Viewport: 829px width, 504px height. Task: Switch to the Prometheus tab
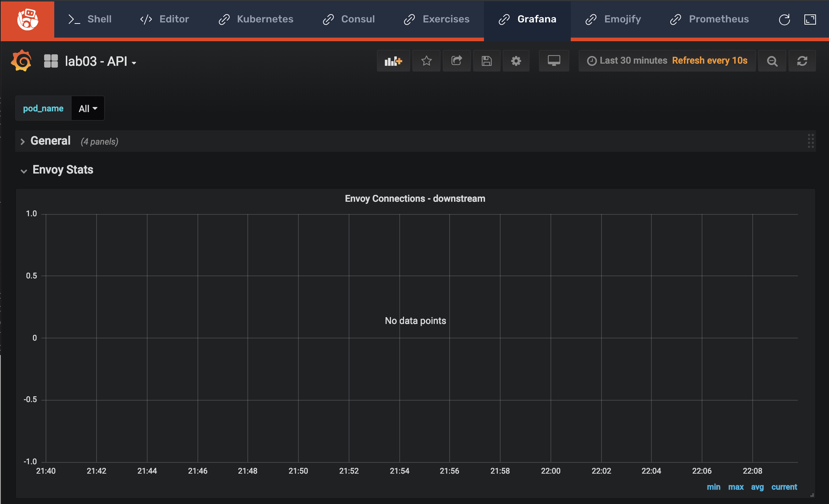pos(709,19)
